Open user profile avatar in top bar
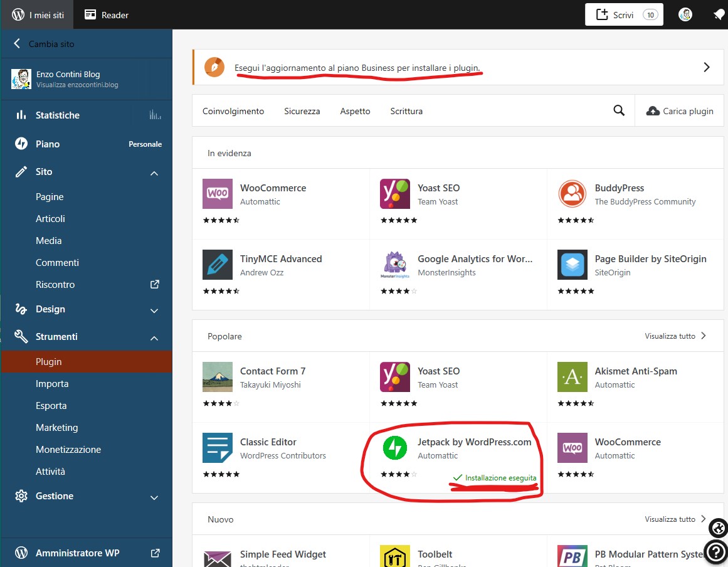 685,14
